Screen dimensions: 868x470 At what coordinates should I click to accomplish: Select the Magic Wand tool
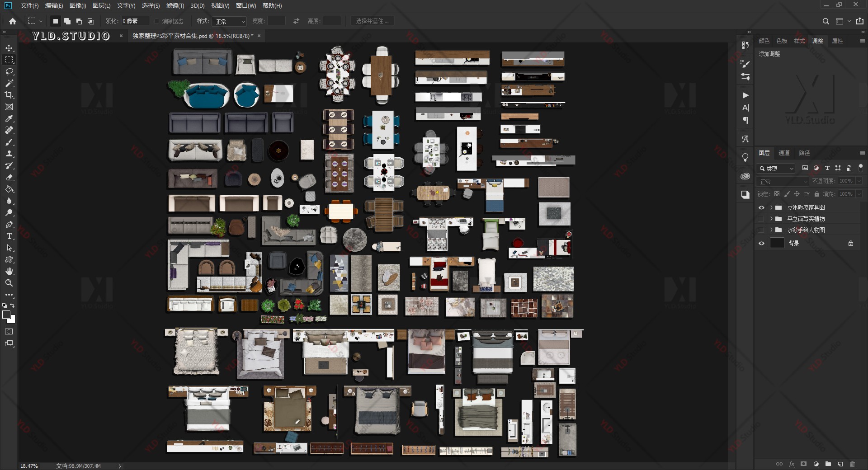point(9,83)
